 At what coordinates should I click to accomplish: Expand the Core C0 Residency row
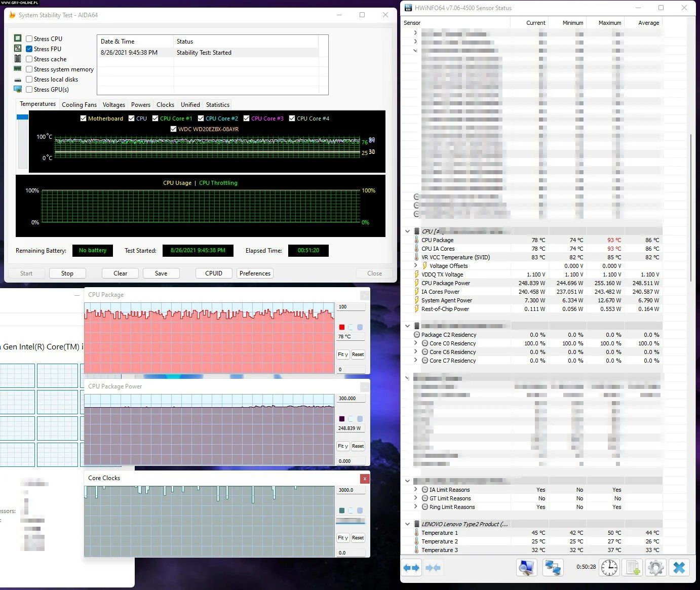[416, 343]
